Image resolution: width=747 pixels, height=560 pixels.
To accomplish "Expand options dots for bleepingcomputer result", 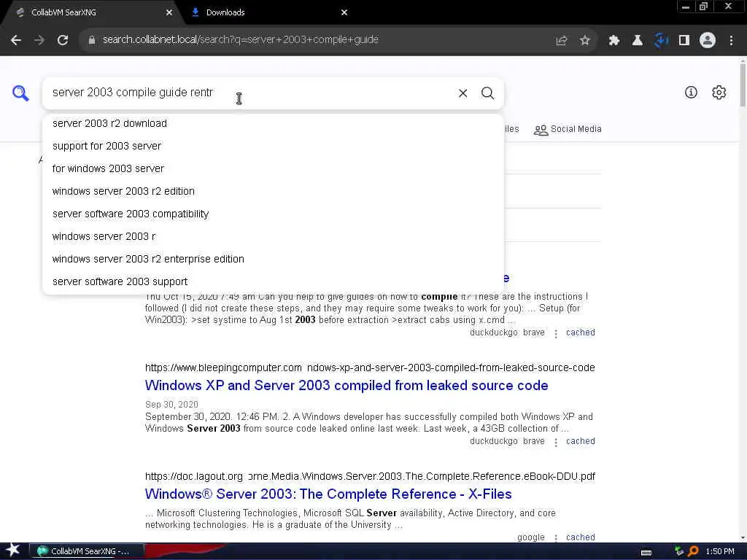I will coord(555,442).
